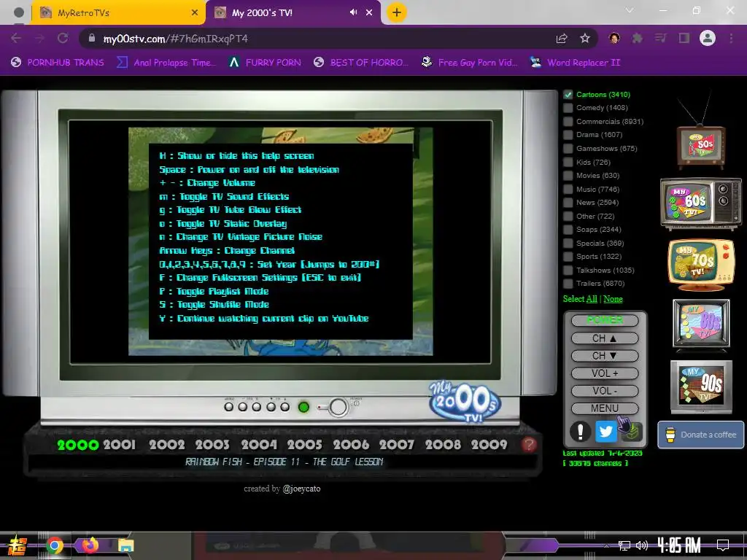Click the taskbar clock showing 4:05 AM

[679, 545]
